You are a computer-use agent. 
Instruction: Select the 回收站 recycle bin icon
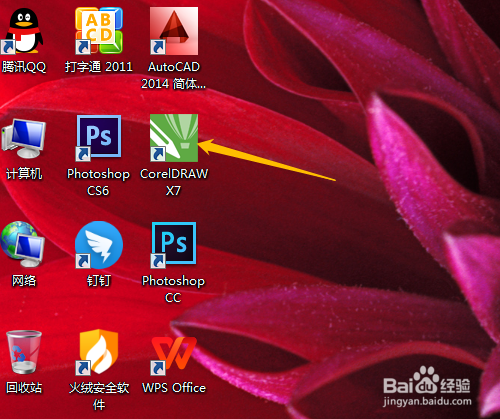click(23, 352)
